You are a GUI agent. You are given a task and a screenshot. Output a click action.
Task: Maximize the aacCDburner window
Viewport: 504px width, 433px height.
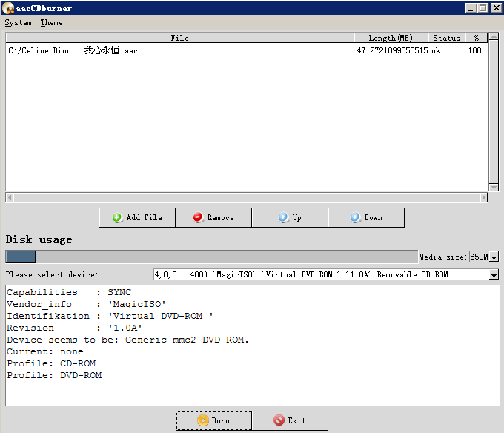483,8
